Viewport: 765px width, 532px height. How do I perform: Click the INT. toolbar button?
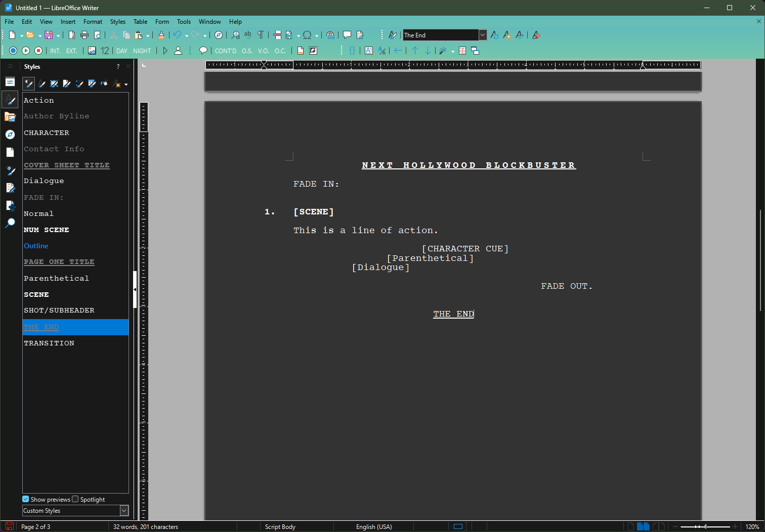[55, 51]
